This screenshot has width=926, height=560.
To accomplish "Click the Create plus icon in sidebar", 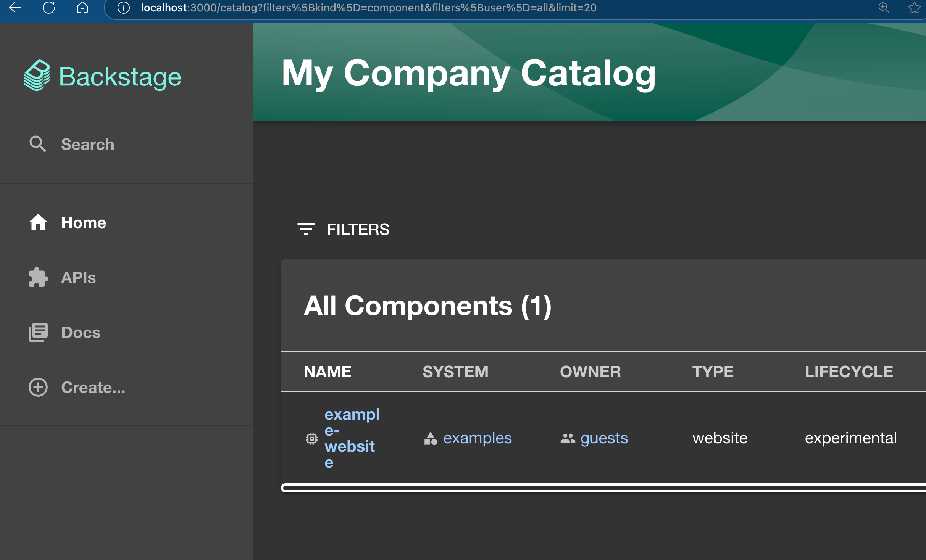I will [38, 387].
